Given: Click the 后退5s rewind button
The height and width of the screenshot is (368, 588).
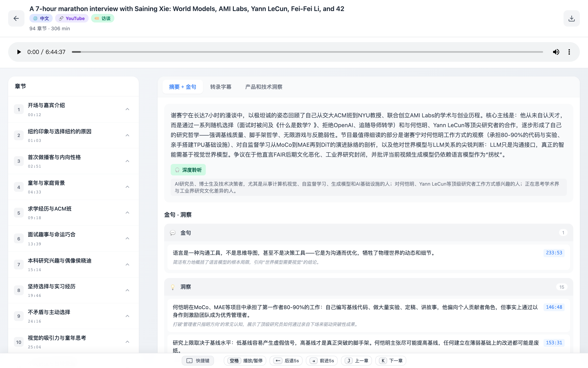Looking at the screenshot, I should (286, 360).
